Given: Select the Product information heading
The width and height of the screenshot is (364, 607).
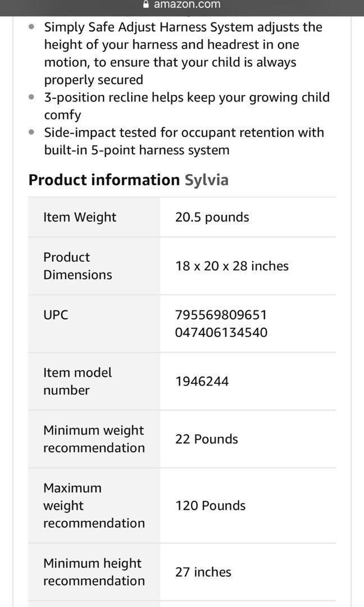Looking at the screenshot, I should coord(104,180).
